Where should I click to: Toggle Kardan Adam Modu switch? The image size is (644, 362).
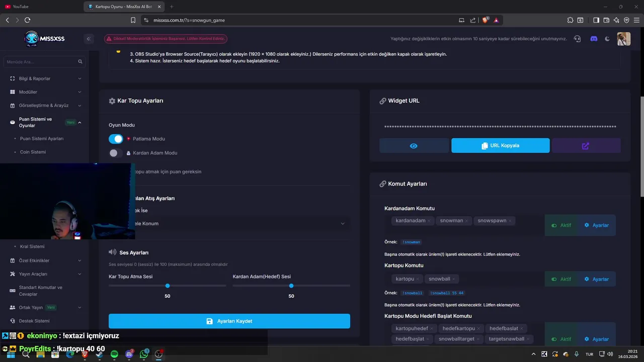(116, 153)
